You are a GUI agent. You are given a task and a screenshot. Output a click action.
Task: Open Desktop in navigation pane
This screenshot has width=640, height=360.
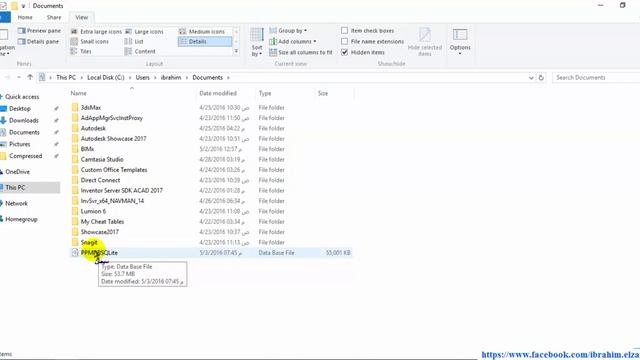coord(20,109)
